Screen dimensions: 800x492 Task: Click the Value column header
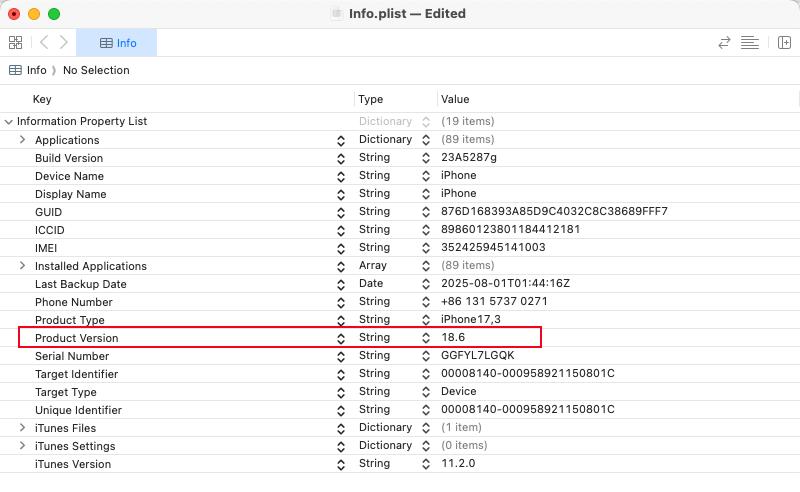tap(455, 99)
